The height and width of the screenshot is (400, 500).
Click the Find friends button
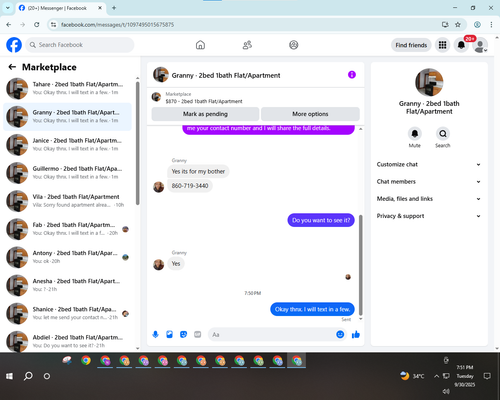tap(411, 45)
